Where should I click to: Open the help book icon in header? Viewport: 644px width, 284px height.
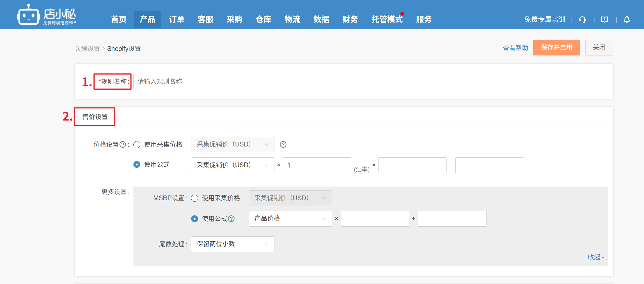click(605, 20)
